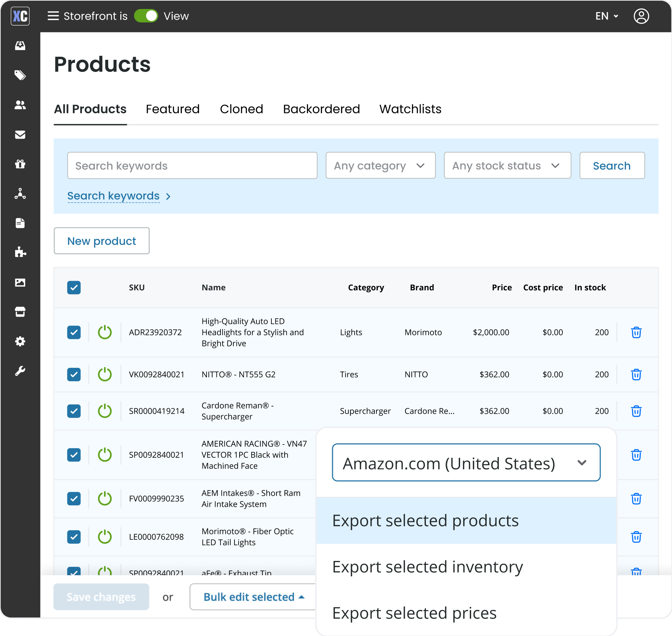Toggle the Storefront on/off switch
This screenshot has height=636, width=672.
click(146, 16)
